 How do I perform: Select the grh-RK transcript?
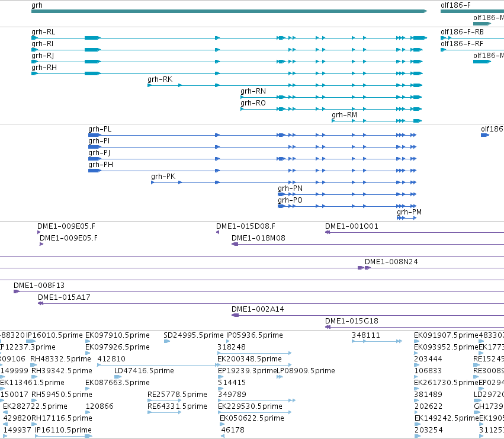160,79
